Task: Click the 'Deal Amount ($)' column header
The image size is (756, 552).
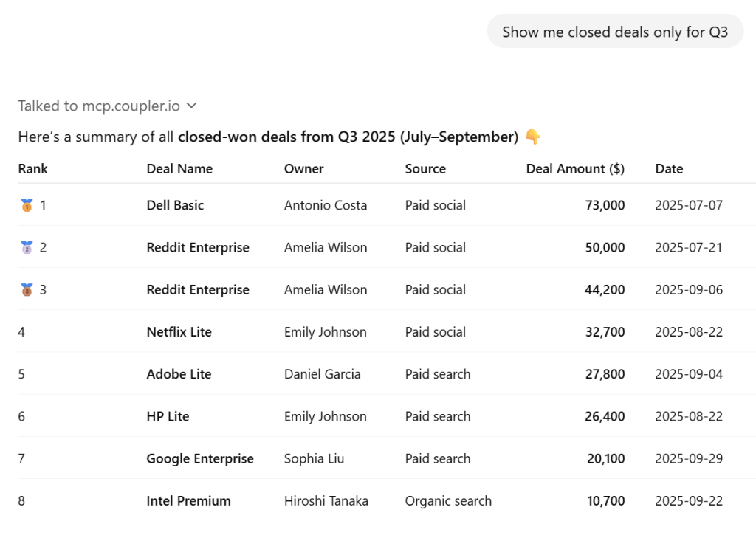Action: coord(575,169)
